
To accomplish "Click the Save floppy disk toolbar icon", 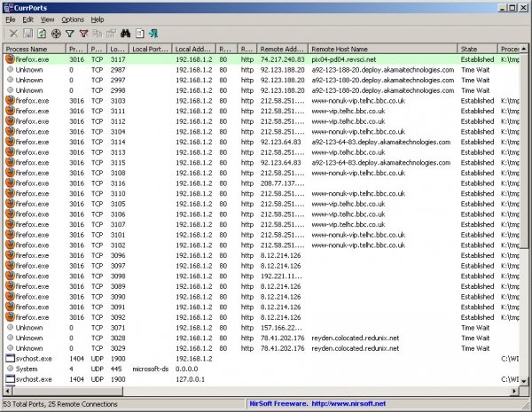I will tap(27, 33).
